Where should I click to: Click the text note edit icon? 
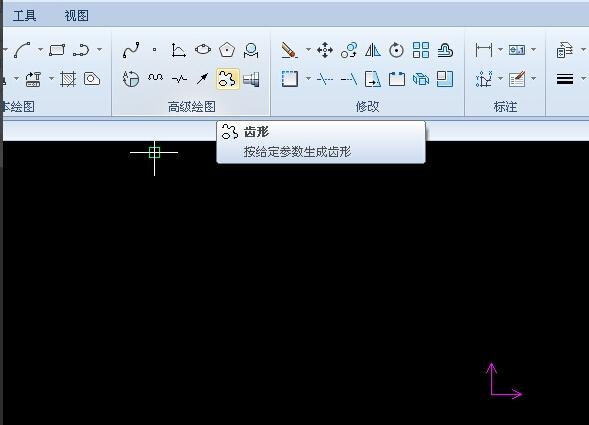(517, 79)
